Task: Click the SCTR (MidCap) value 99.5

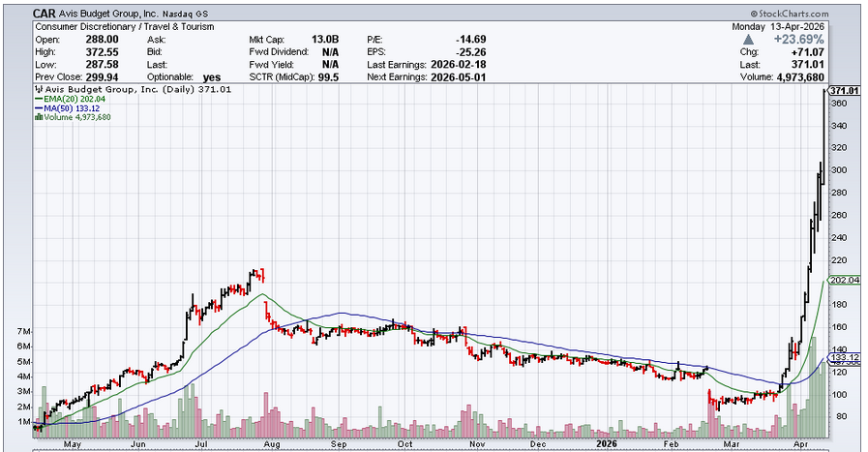Action: click(328, 77)
